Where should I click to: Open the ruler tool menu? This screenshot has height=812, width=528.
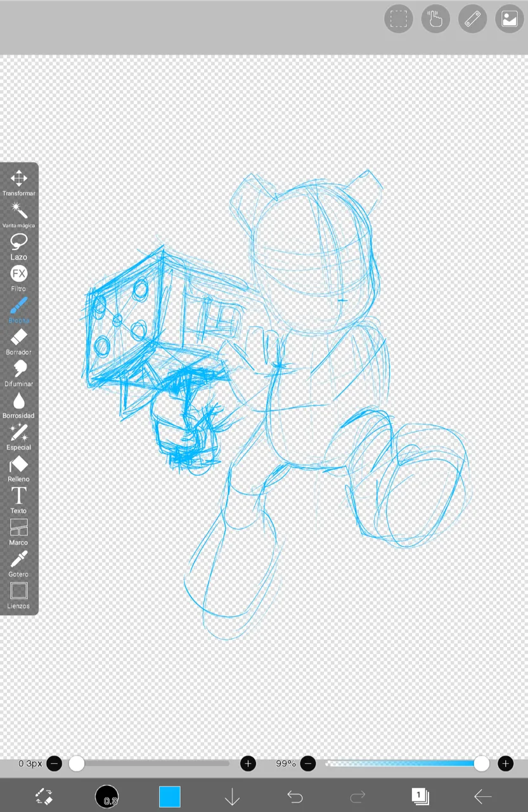[472, 19]
